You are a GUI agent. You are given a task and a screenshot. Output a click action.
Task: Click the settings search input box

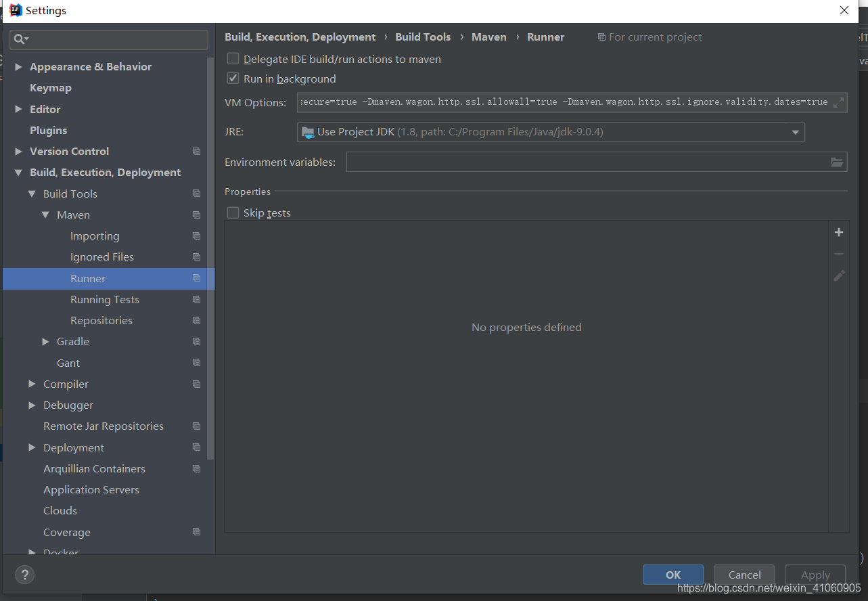click(109, 39)
